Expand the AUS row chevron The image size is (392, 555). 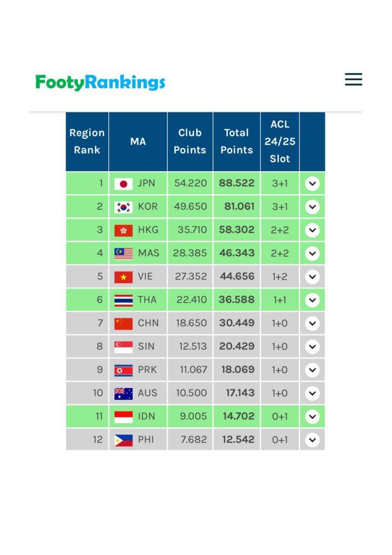click(x=312, y=393)
